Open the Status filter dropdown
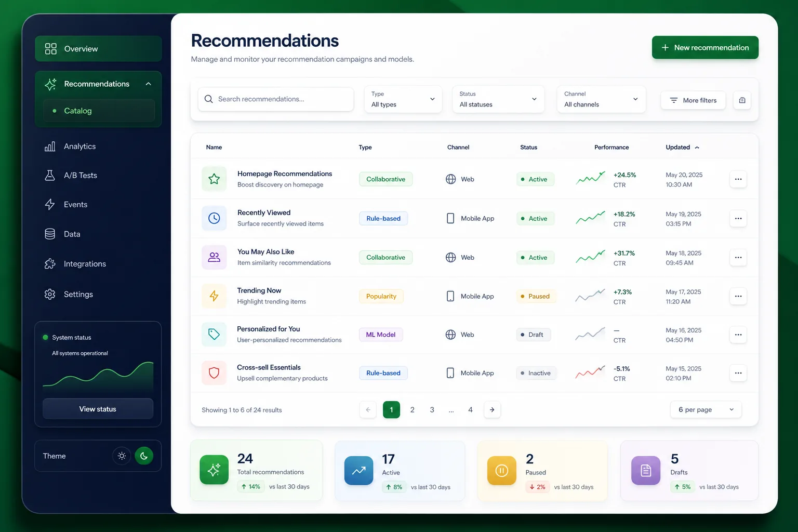 click(498, 99)
